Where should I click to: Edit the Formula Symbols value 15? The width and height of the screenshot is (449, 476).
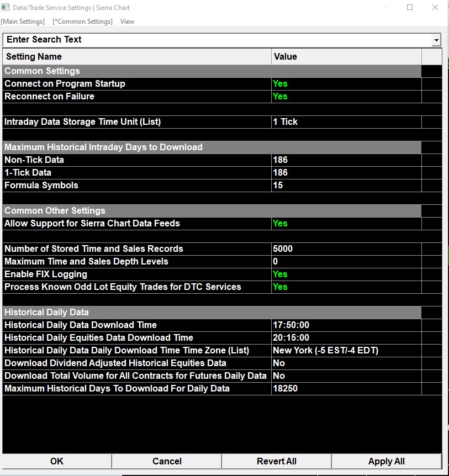tap(346, 186)
